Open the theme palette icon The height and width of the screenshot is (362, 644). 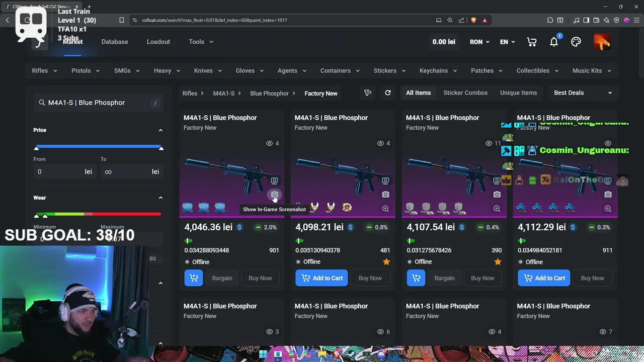pos(576,42)
